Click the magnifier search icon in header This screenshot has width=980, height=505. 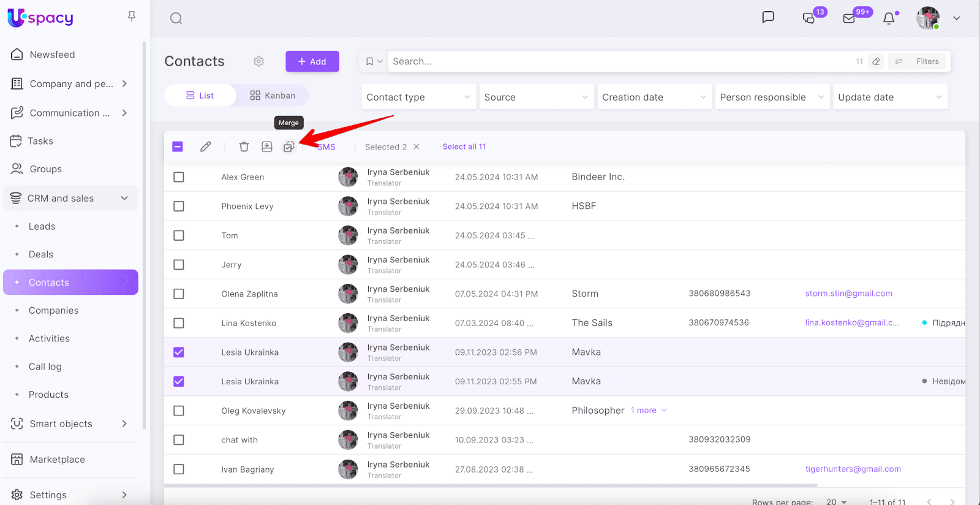coord(176,18)
